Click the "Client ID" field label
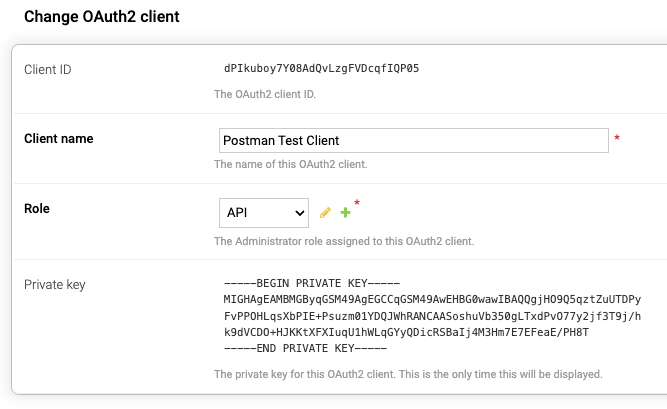667x409 pixels. point(48,69)
